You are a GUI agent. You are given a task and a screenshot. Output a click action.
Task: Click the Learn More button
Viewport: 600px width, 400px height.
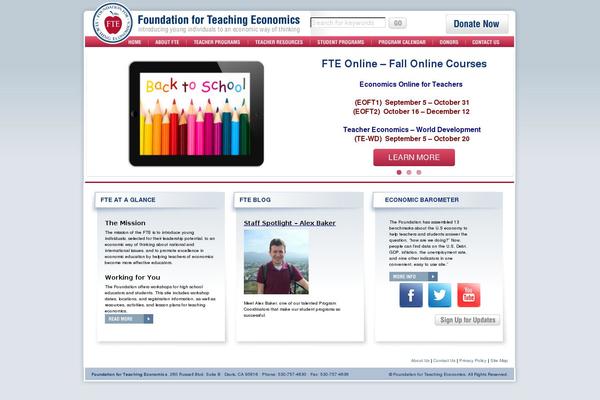point(414,157)
